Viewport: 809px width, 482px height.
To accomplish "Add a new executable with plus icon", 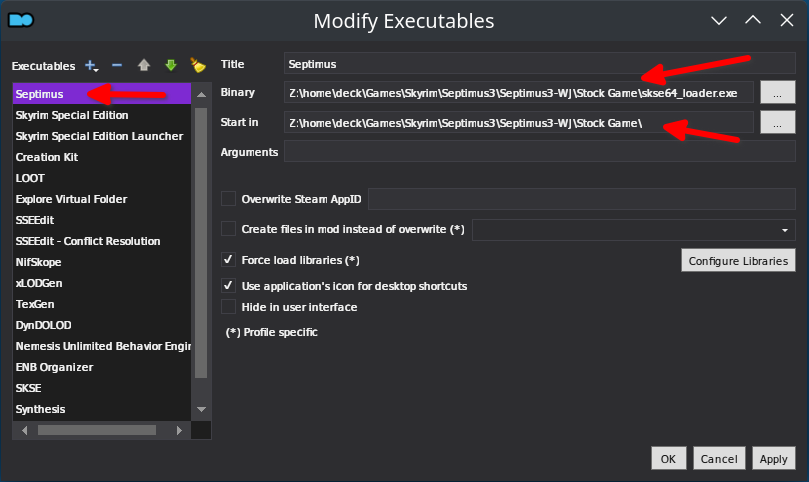I will coord(91,66).
